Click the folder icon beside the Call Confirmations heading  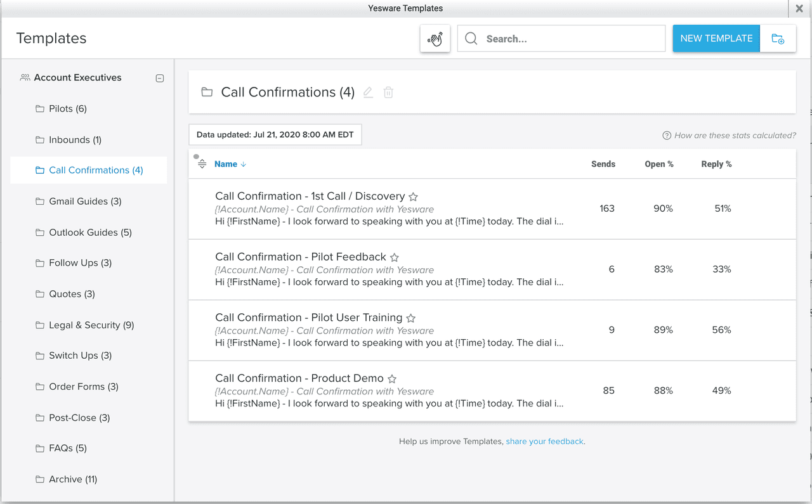pos(207,92)
